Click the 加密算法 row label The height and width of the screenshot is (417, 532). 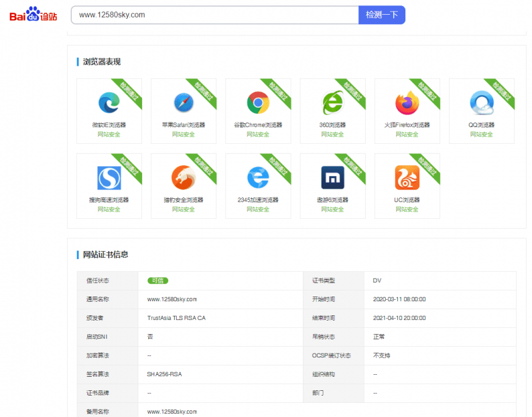click(x=98, y=355)
